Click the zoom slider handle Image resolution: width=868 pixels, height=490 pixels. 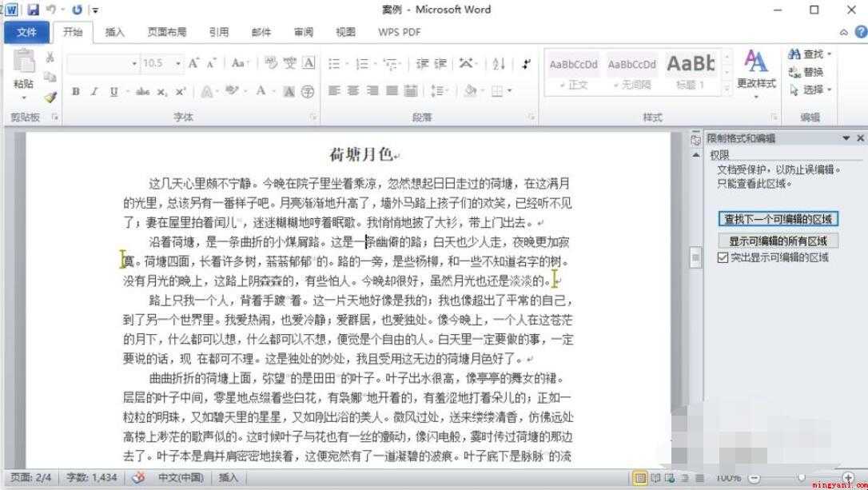click(x=801, y=478)
